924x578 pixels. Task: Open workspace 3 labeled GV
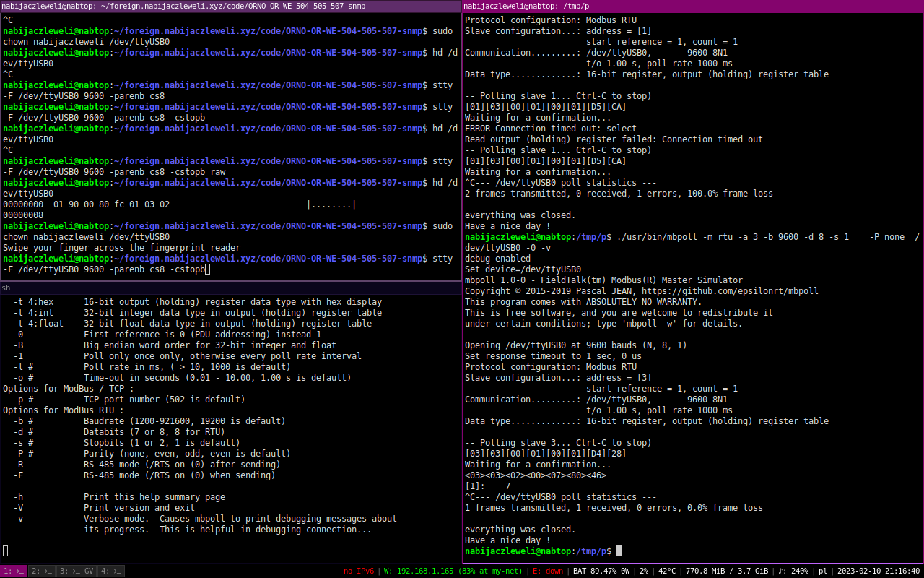point(77,571)
